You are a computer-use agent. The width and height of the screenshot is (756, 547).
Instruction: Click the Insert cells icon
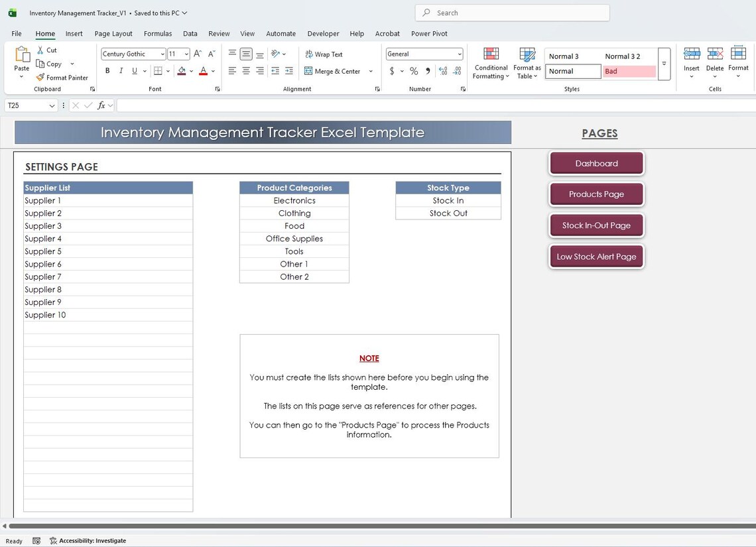tap(692, 54)
